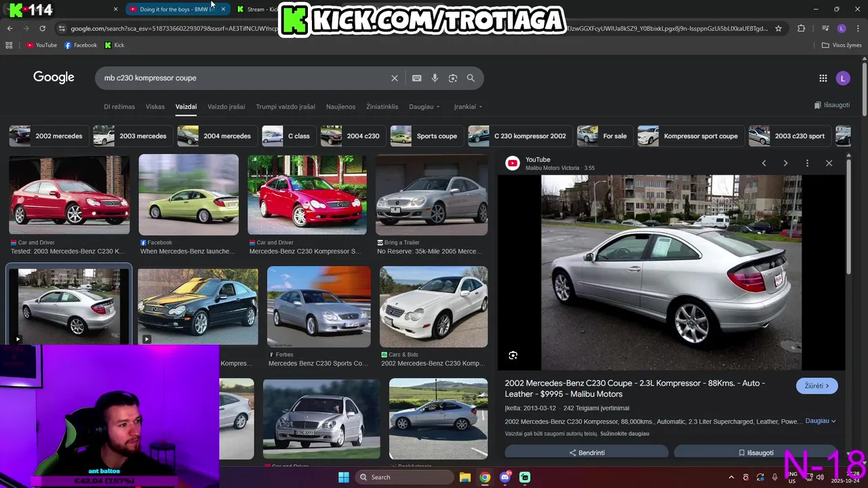
Task: Open the Žiniatinklis tab
Action: (382, 106)
